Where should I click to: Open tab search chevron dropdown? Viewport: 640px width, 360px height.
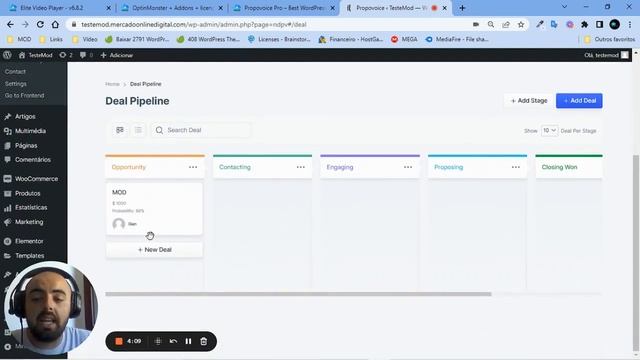(x=564, y=7)
